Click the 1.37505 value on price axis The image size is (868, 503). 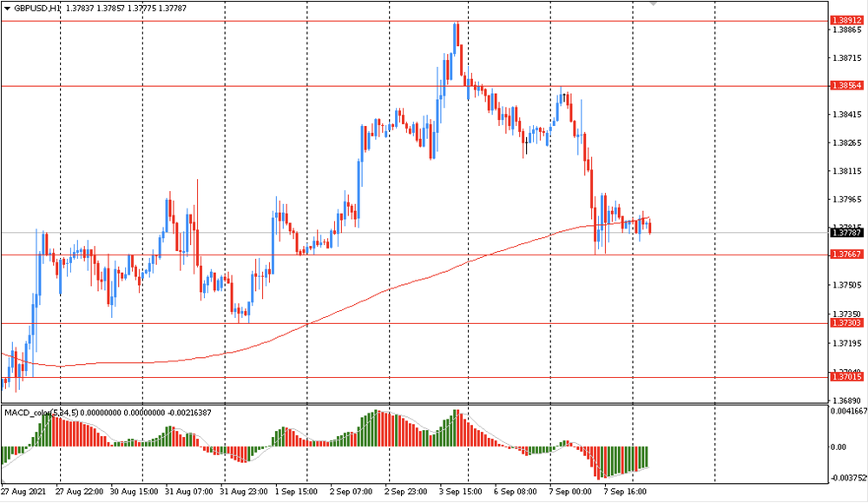coord(847,285)
